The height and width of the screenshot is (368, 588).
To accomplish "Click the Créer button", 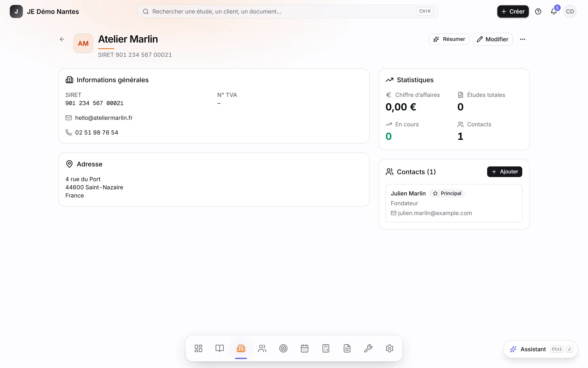I will coord(513,11).
